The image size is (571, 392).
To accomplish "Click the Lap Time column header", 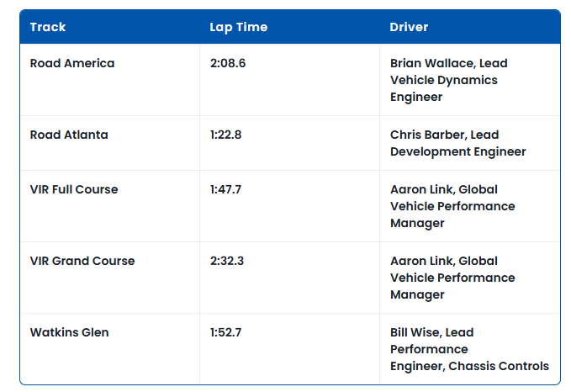I will click(238, 27).
